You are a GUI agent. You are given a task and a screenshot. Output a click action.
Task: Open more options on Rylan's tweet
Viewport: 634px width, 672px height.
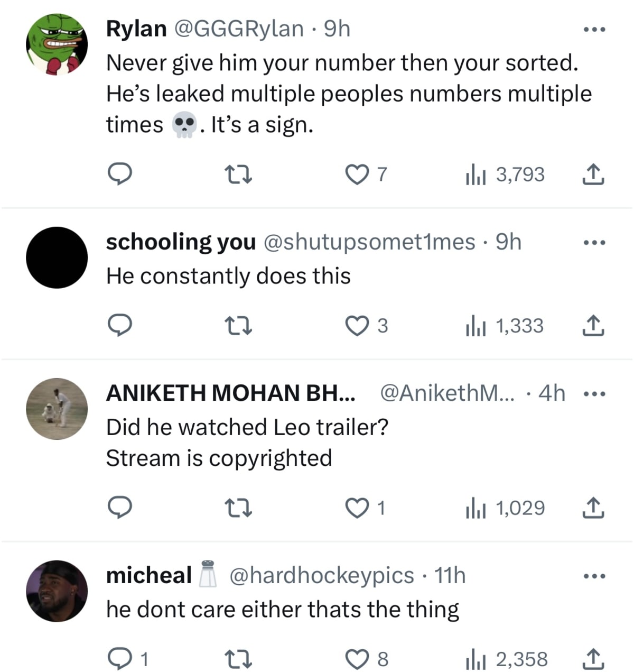click(594, 30)
